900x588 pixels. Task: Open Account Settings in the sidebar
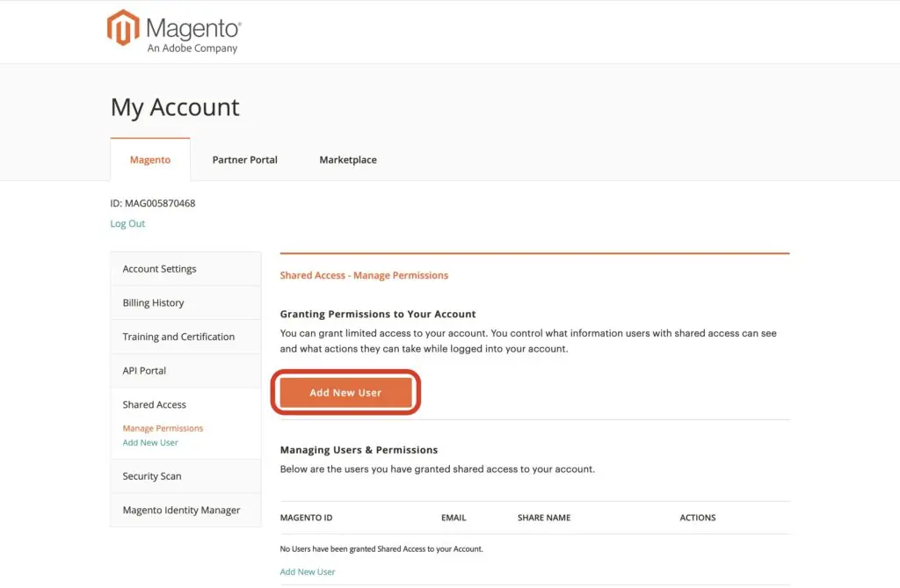coord(185,269)
